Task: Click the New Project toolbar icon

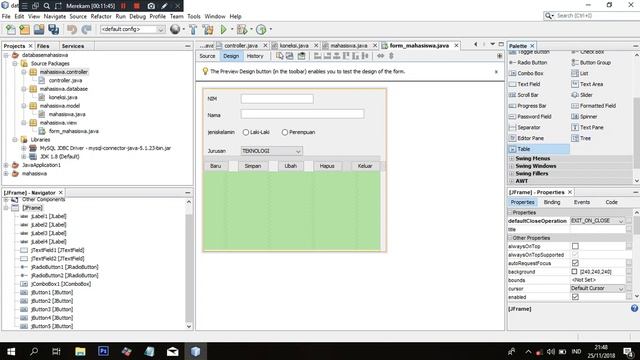Action: pyautogui.click(x=24, y=29)
